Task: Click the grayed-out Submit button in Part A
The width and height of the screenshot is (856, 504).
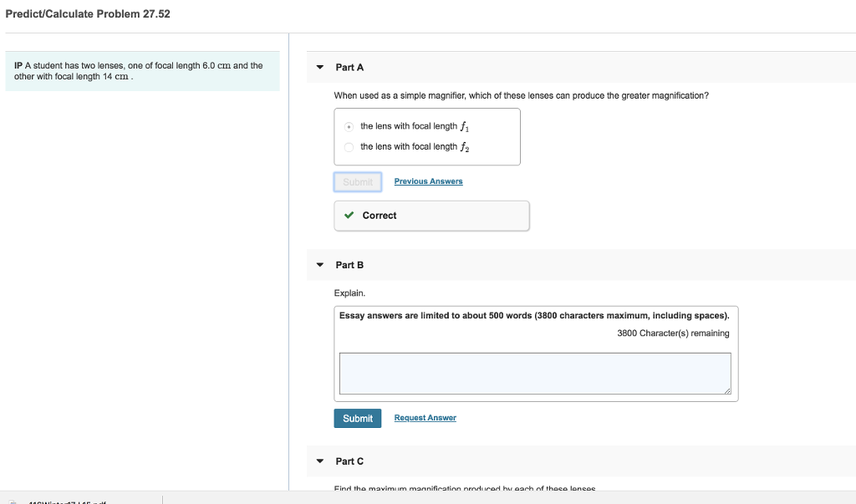Action: [x=357, y=181]
